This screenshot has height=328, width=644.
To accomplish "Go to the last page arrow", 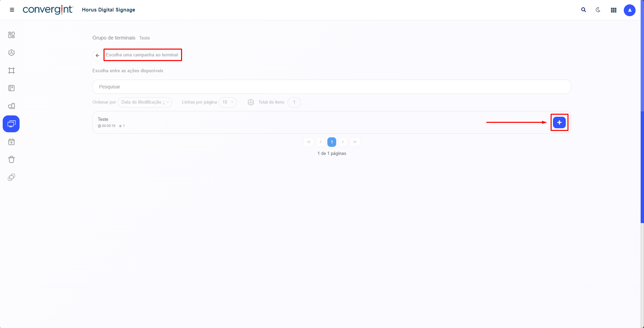I will (355, 142).
